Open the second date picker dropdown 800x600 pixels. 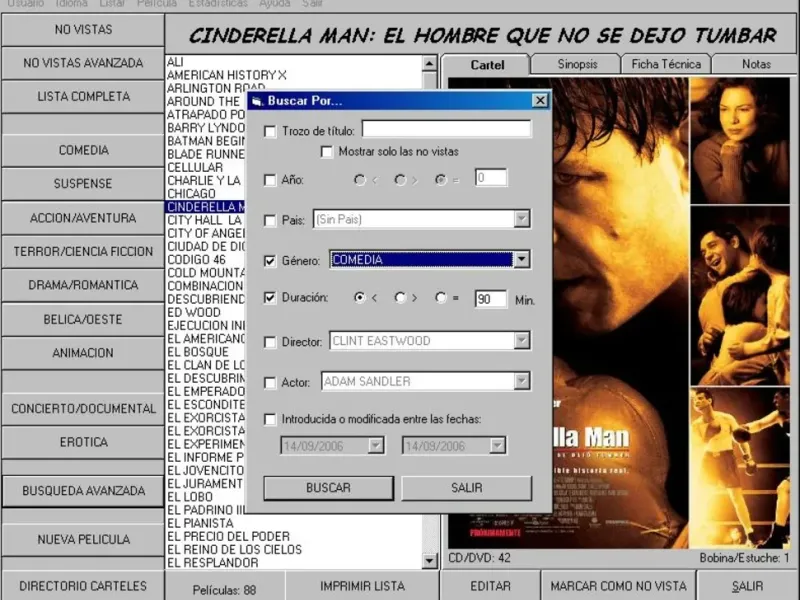point(497,445)
